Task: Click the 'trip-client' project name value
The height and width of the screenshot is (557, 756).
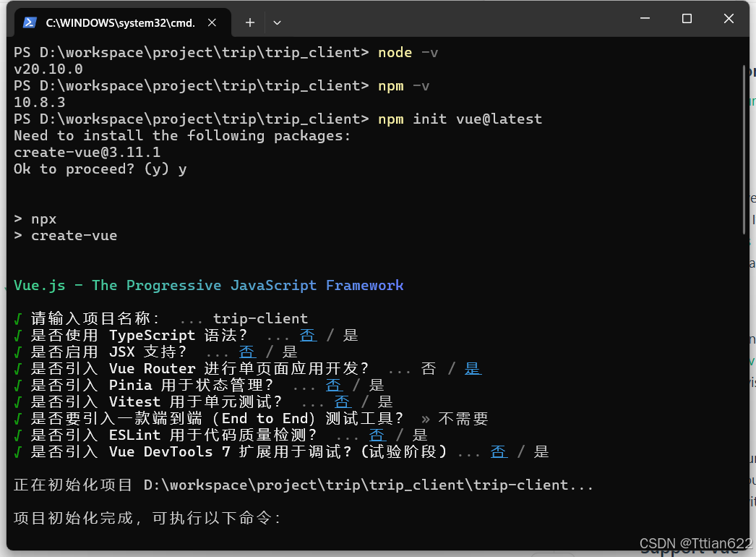Action: click(x=260, y=318)
